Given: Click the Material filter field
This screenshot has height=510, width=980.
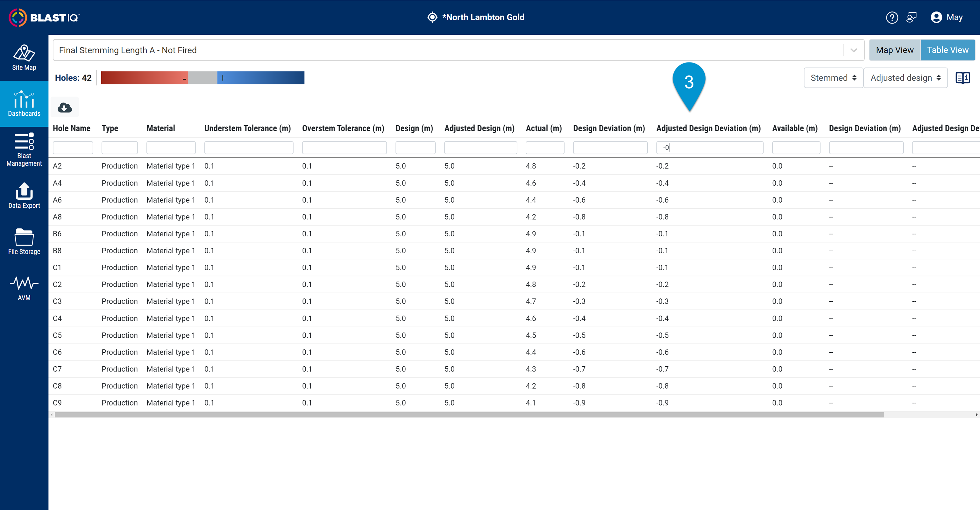Looking at the screenshot, I should pyautogui.click(x=171, y=148).
